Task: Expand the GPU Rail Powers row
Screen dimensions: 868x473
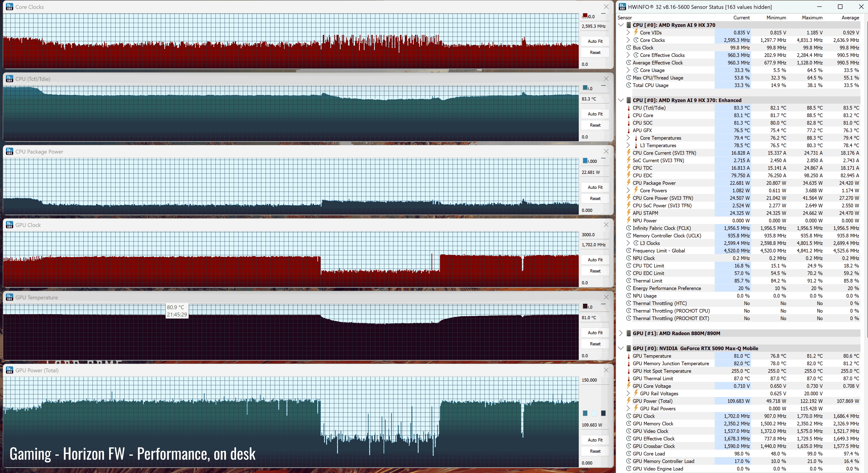Action: (x=628, y=408)
